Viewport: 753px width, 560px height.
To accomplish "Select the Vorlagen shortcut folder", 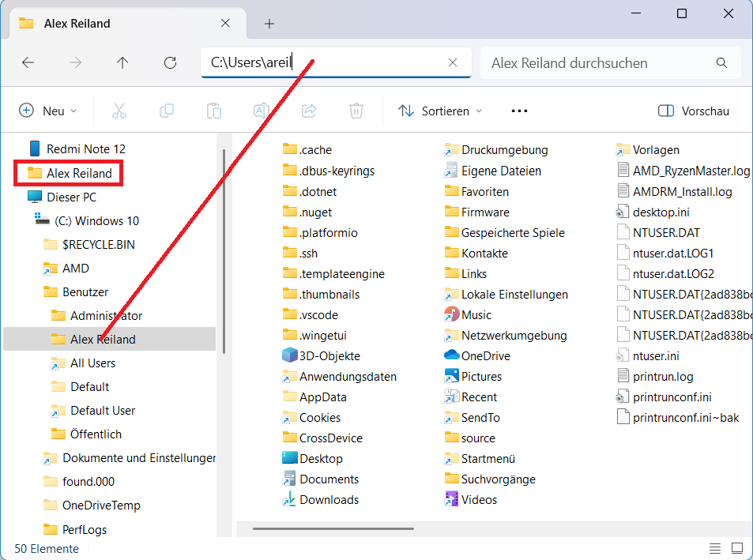I will pos(648,150).
